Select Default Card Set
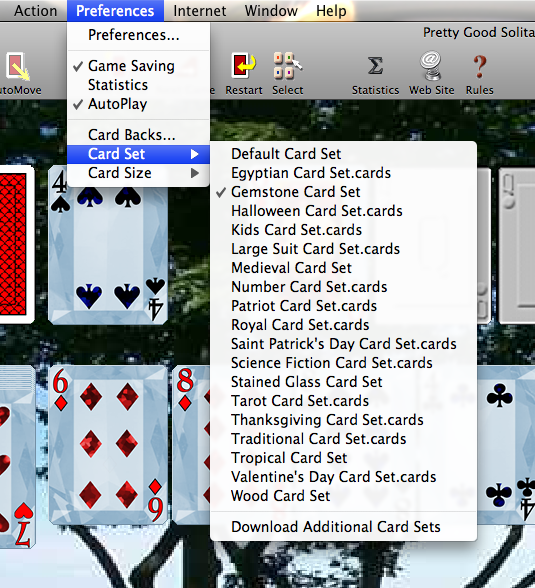Image resolution: width=535 pixels, height=588 pixels. click(343, 154)
